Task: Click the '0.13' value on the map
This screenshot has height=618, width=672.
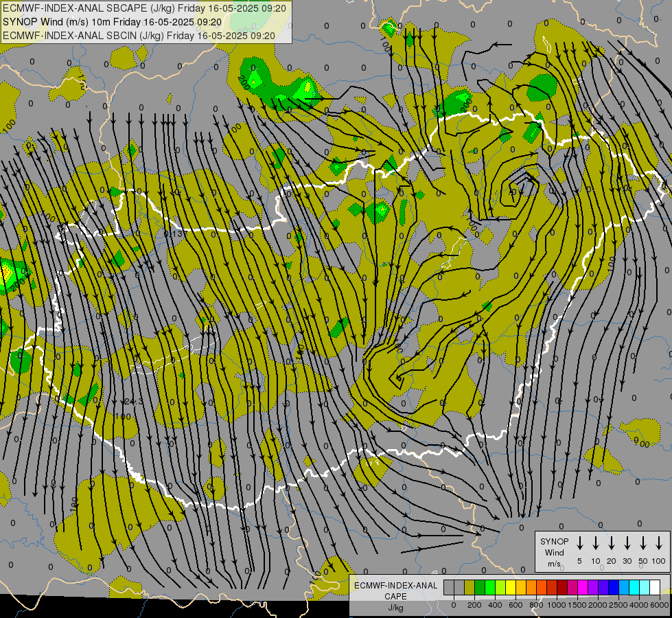Action: click(x=174, y=233)
